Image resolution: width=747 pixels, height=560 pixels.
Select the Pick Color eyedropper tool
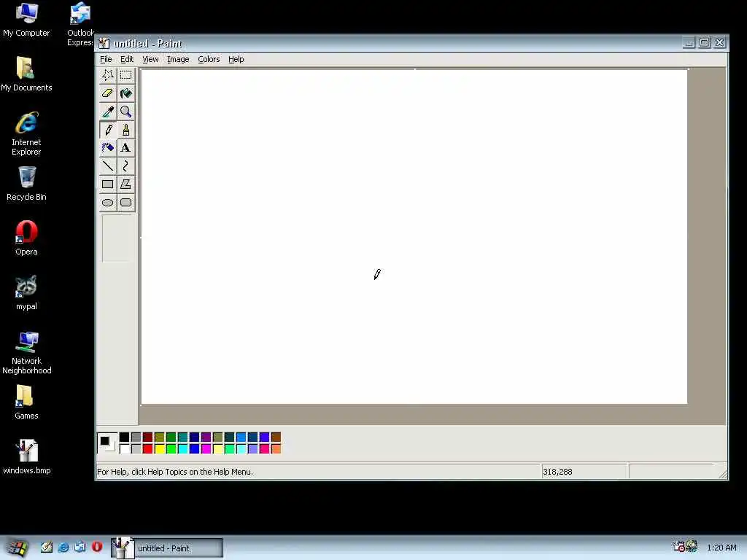108,112
